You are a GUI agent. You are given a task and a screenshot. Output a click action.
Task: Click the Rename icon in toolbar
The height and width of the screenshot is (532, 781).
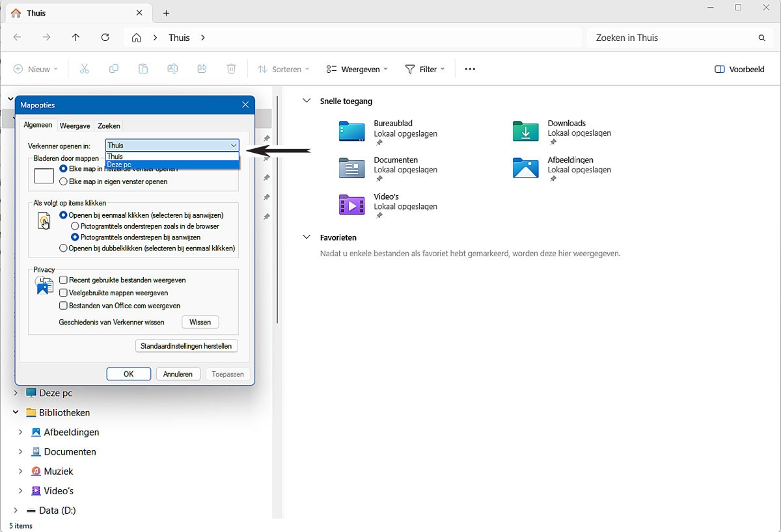pos(172,69)
